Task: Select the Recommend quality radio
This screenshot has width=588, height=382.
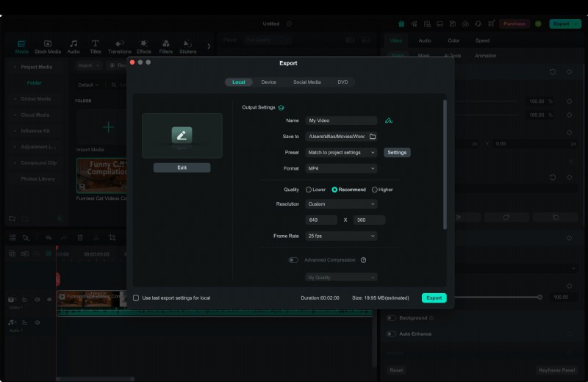Action: 334,190
